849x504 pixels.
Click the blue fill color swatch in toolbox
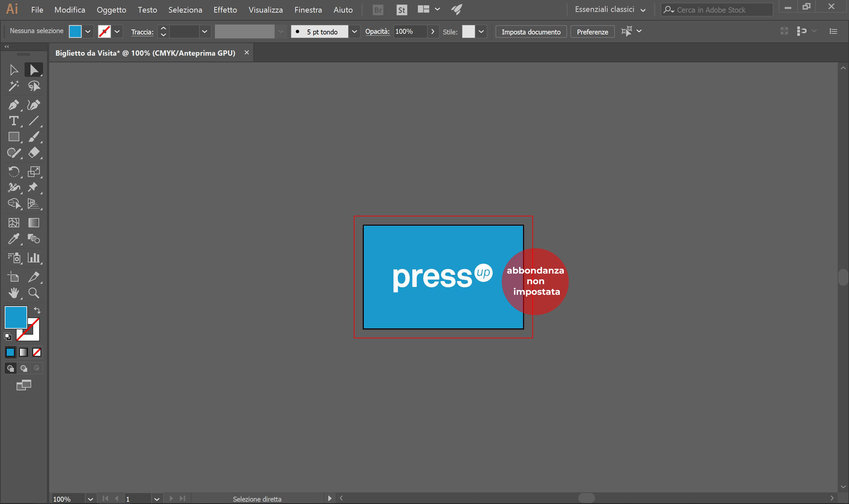(16, 317)
